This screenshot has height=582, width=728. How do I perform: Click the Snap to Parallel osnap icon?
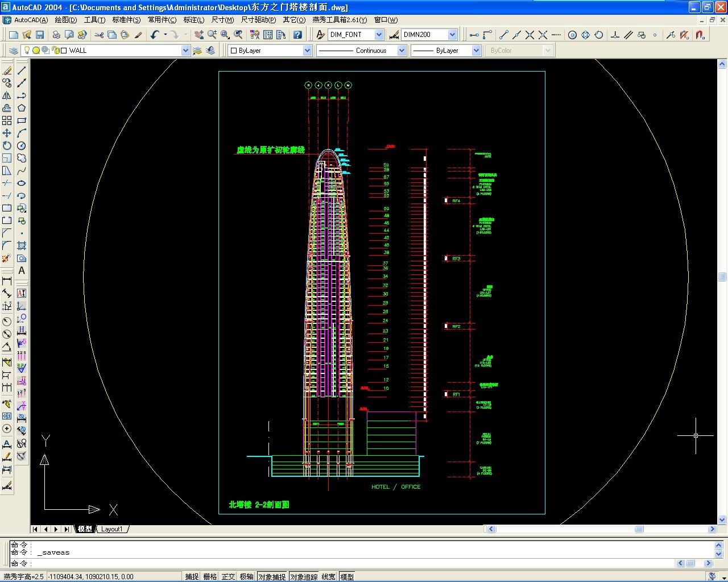click(x=628, y=35)
